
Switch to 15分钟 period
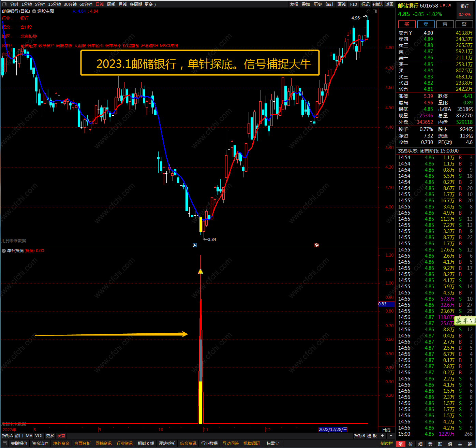[x=55, y=4]
